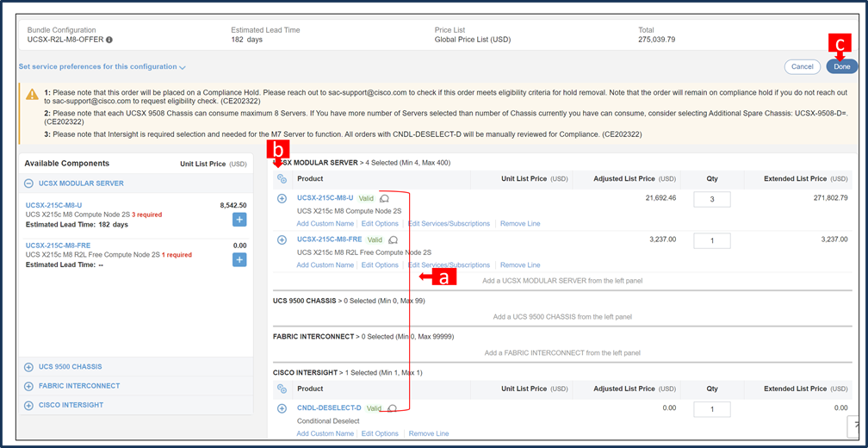Click the Qty field showing 3
868x448 pixels.
click(x=712, y=199)
